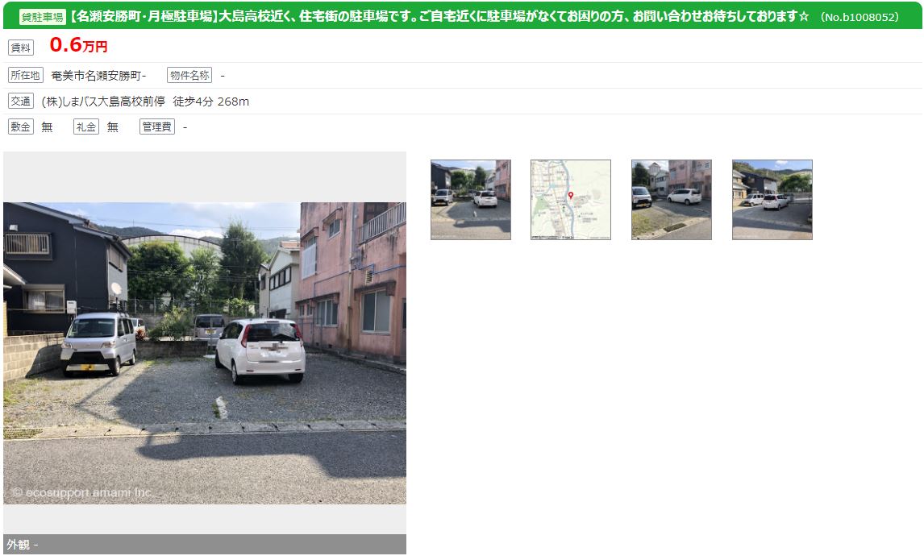Select the fourth thumbnail photo
924x560 pixels.
772,200
